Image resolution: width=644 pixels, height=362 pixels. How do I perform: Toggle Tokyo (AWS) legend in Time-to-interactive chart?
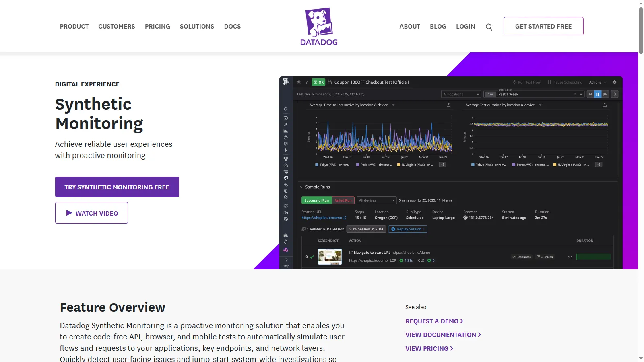(x=332, y=165)
